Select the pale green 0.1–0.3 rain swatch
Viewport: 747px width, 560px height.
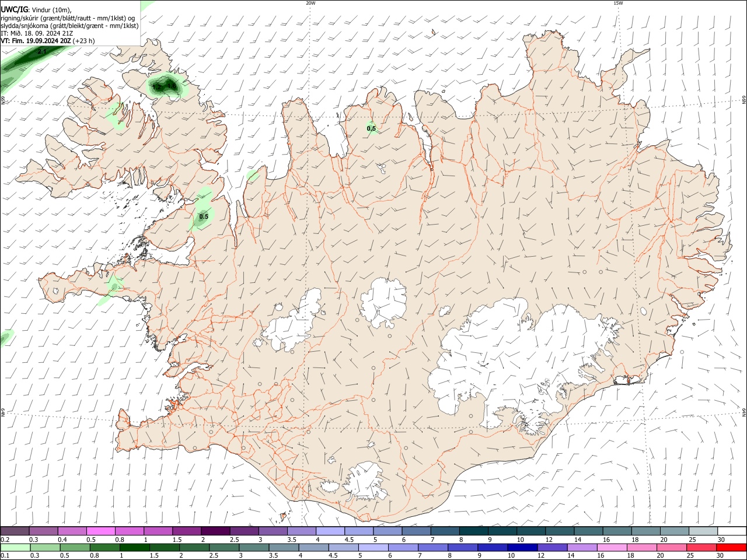point(15,547)
